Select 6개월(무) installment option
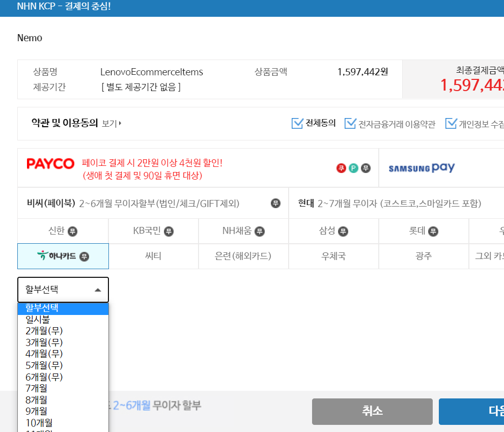Screen dimensions: 504x432 (x=63, y=377)
